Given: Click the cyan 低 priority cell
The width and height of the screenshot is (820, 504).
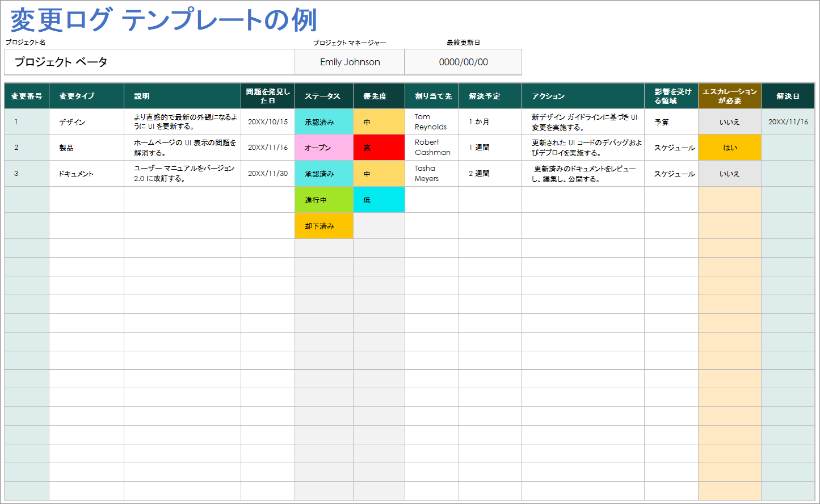Looking at the screenshot, I should click(379, 200).
